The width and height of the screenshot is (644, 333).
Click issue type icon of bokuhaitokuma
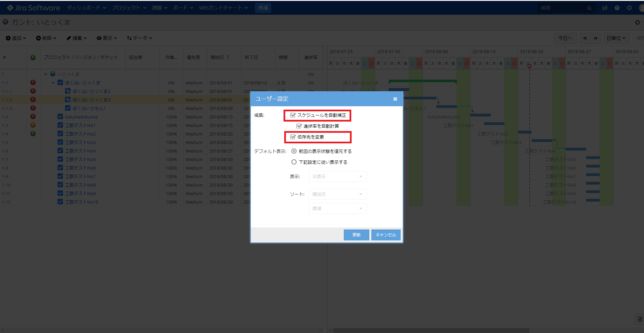click(x=60, y=116)
